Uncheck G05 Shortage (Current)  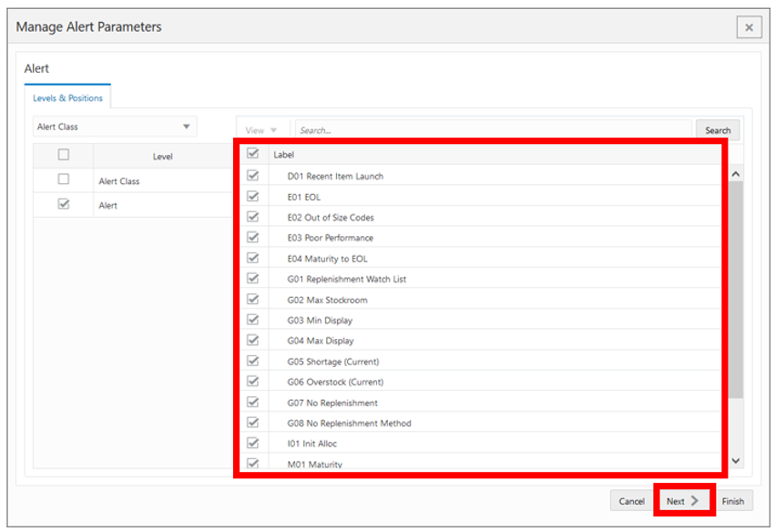click(x=253, y=362)
